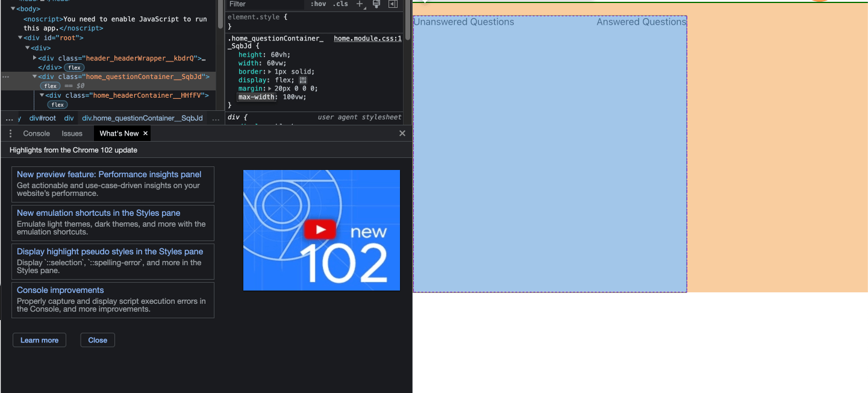Open the element classes editor via .cls icon
This screenshot has height=393, width=868.
(x=341, y=4)
